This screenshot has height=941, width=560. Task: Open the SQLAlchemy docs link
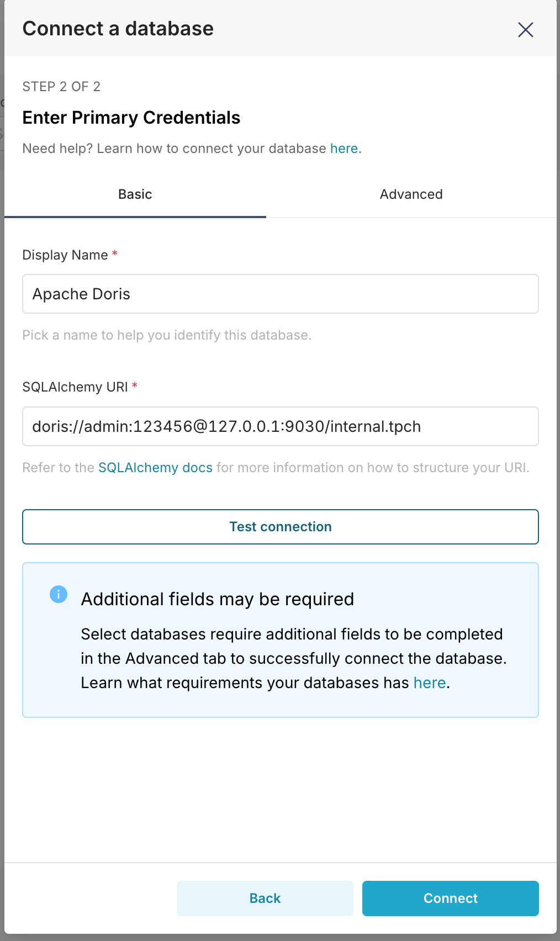click(x=155, y=468)
